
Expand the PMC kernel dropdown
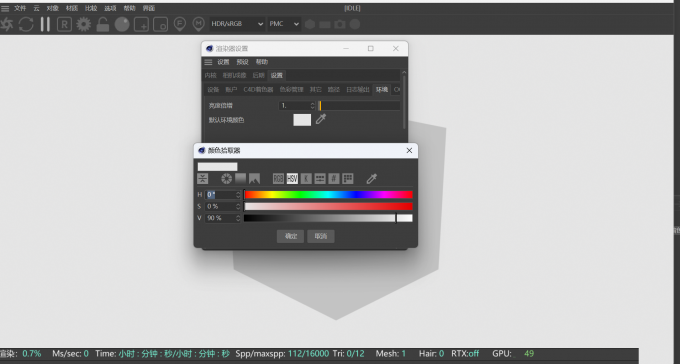pos(284,24)
